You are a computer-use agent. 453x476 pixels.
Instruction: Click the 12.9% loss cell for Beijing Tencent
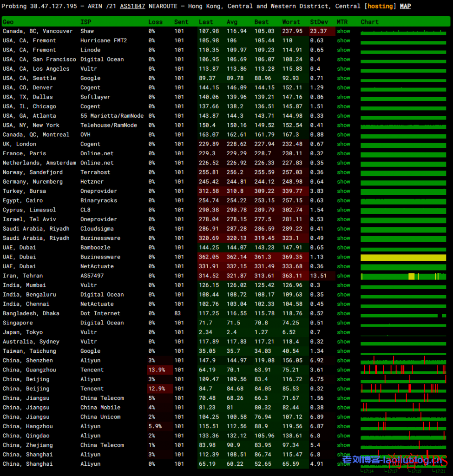[160, 389]
